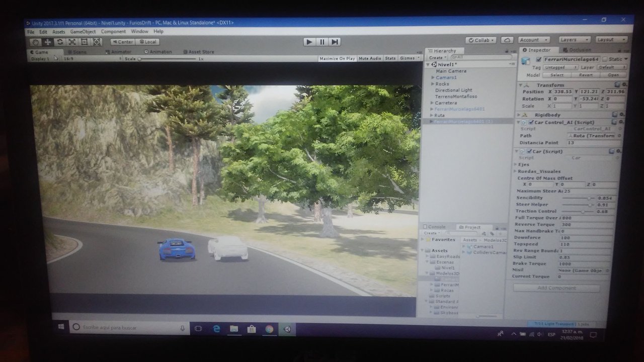This screenshot has width=644, height=362.
Task: Click the Open model button
Action: pyautogui.click(x=614, y=74)
